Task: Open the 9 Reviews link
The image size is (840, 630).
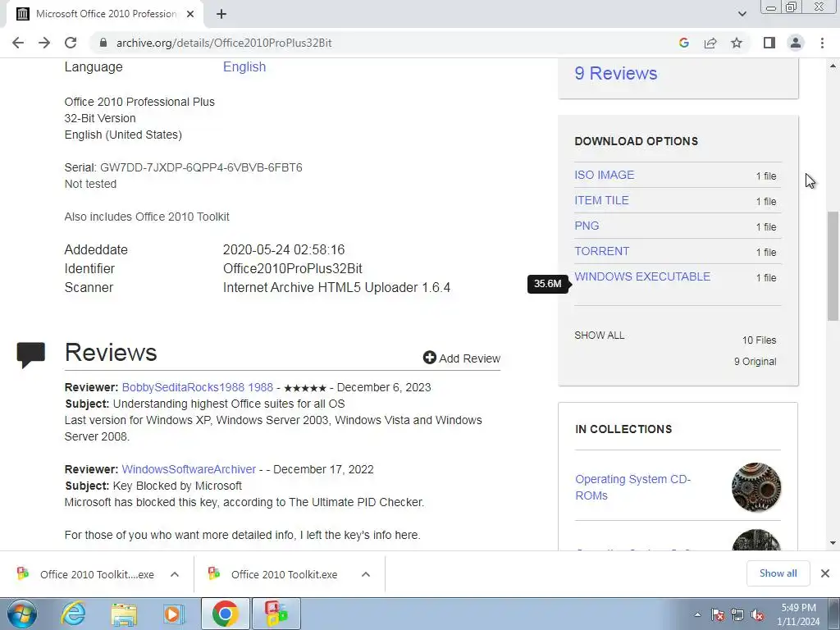Action: click(615, 73)
